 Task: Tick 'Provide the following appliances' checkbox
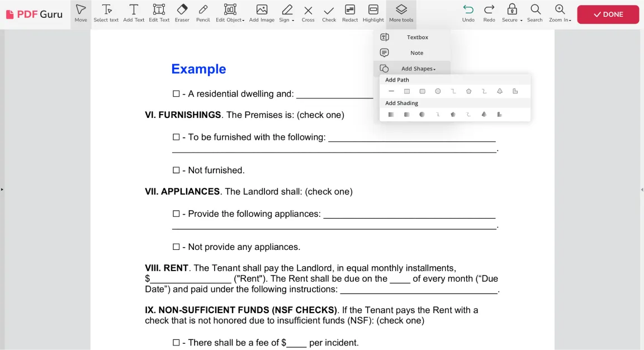coord(176,214)
